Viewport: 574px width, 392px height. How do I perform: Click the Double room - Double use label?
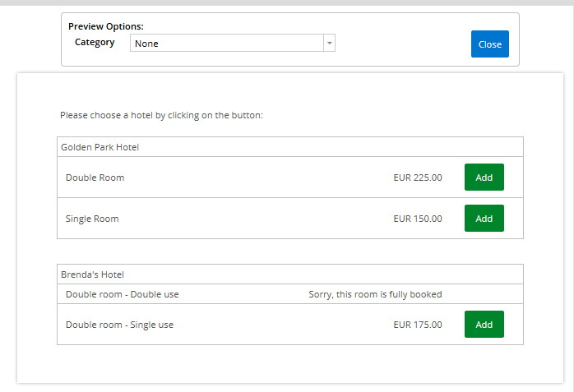122,294
